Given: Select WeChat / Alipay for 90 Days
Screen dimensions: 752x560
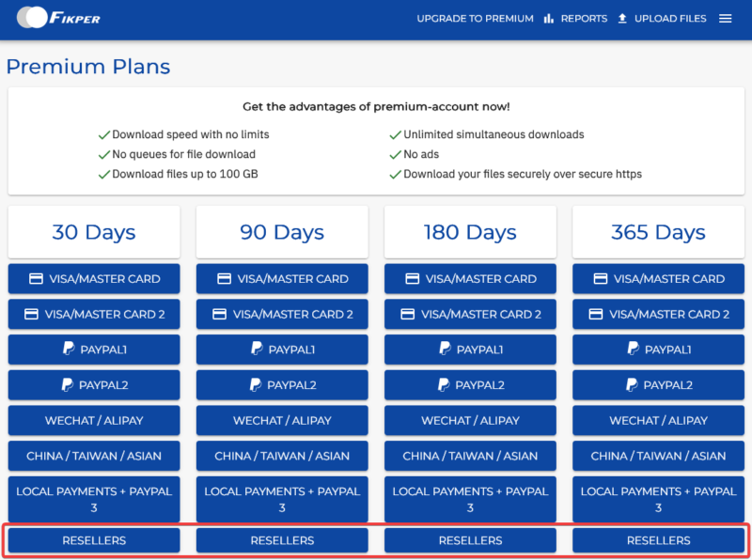Looking at the screenshot, I should 282,421.
